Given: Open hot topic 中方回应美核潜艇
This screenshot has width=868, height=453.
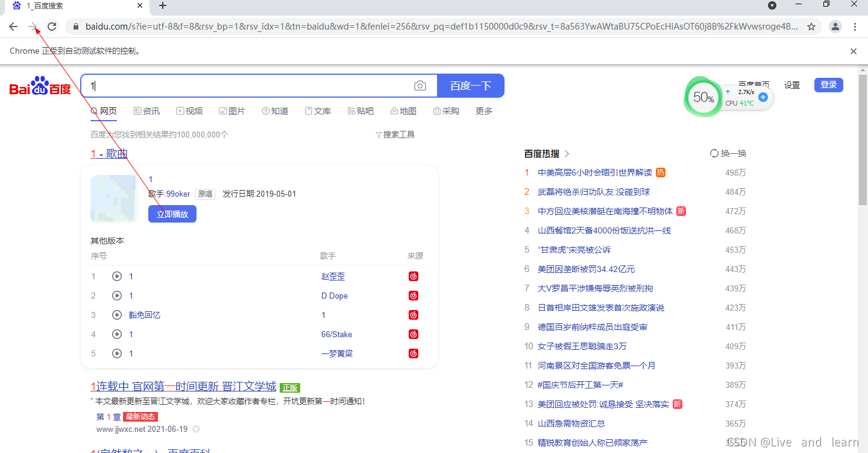Looking at the screenshot, I should point(605,211).
